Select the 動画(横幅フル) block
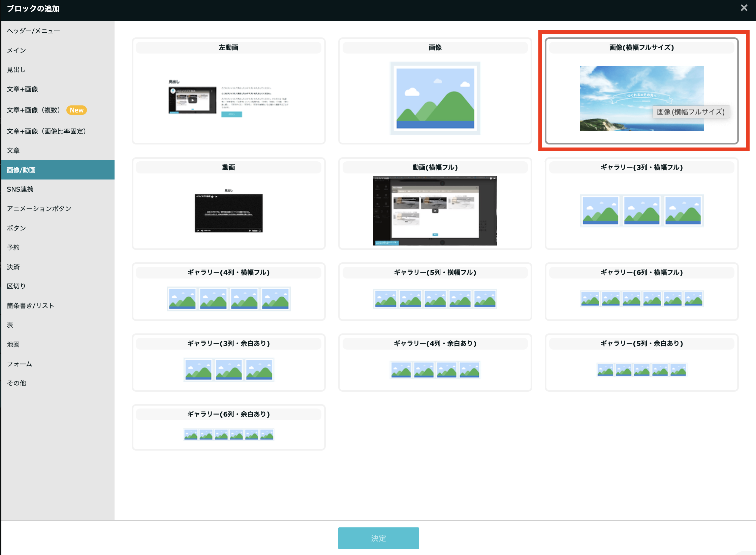 [435, 210]
